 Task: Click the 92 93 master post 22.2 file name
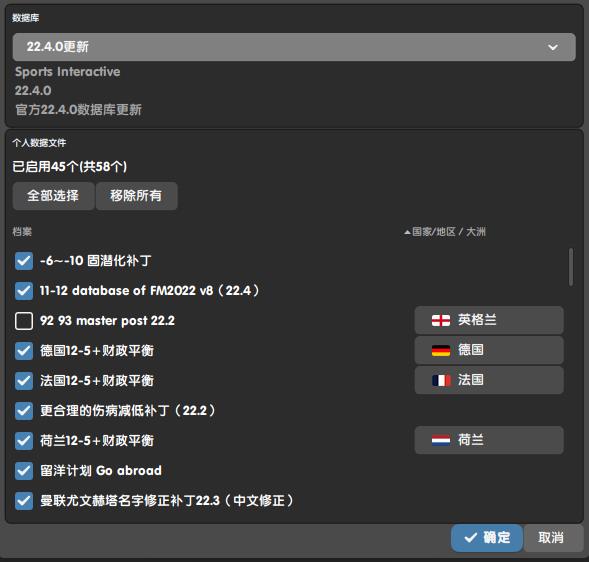[107, 321]
